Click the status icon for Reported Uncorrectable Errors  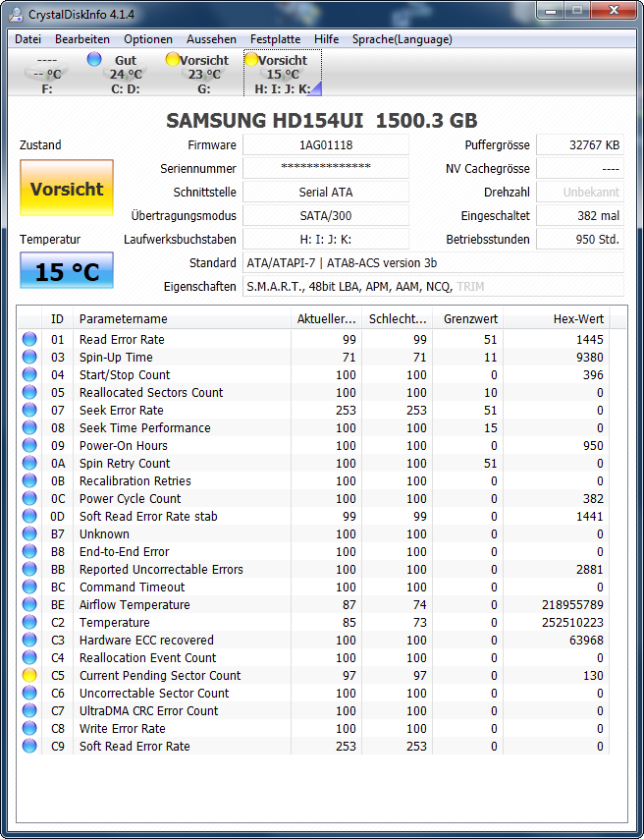[x=29, y=569]
